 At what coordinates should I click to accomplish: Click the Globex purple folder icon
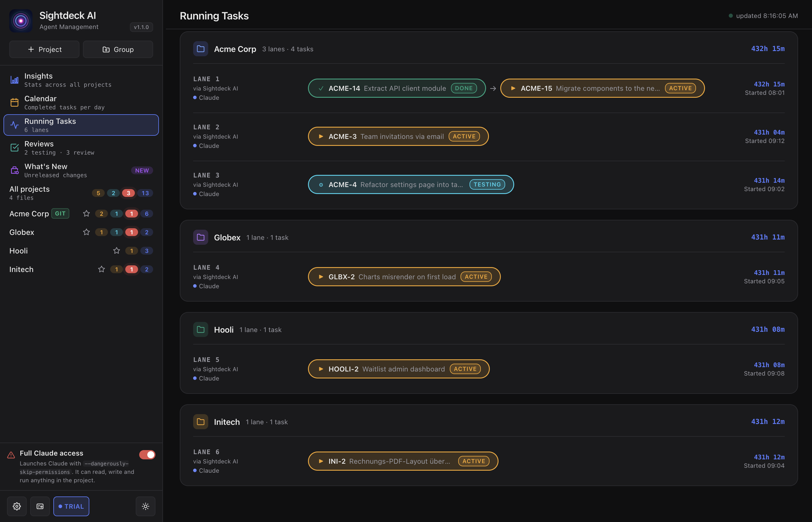pyautogui.click(x=201, y=237)
